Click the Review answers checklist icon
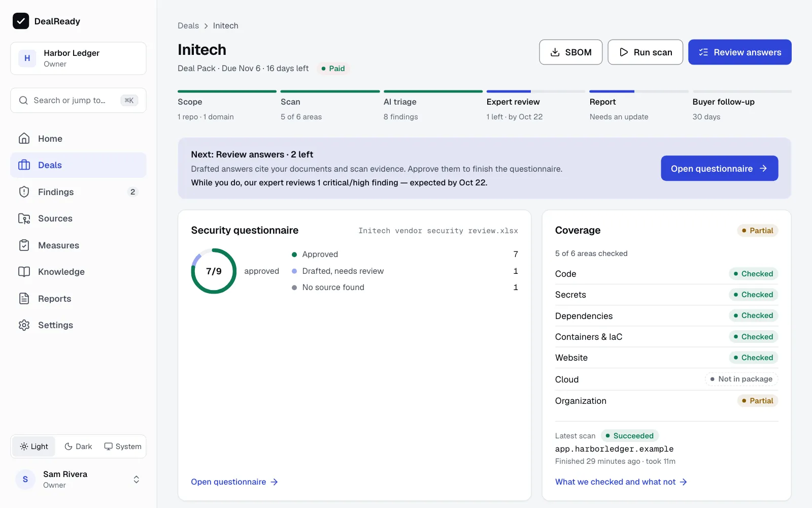Viewport: 812px width, 508px height. 703,52
